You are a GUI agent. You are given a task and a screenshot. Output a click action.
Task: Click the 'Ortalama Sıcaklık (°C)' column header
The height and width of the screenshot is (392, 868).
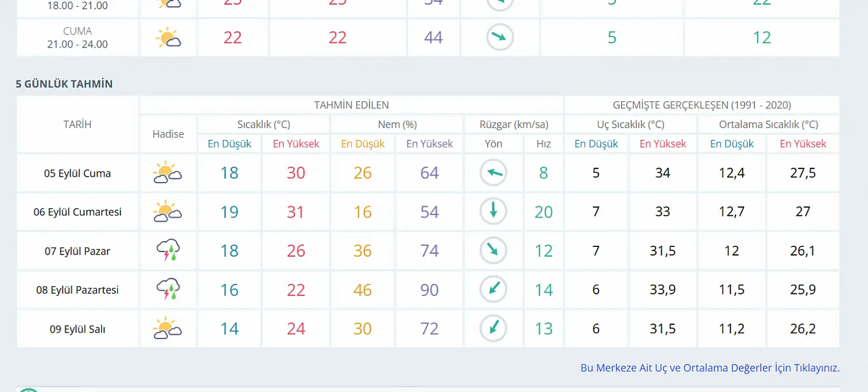[x=769, y=124]
